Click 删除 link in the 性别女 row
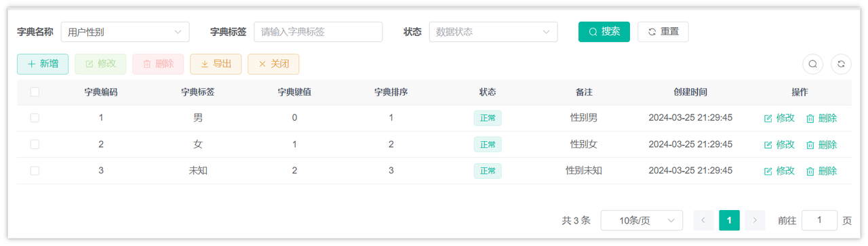The height and width of the screenshot is (246, 868). tap(821, 144)
